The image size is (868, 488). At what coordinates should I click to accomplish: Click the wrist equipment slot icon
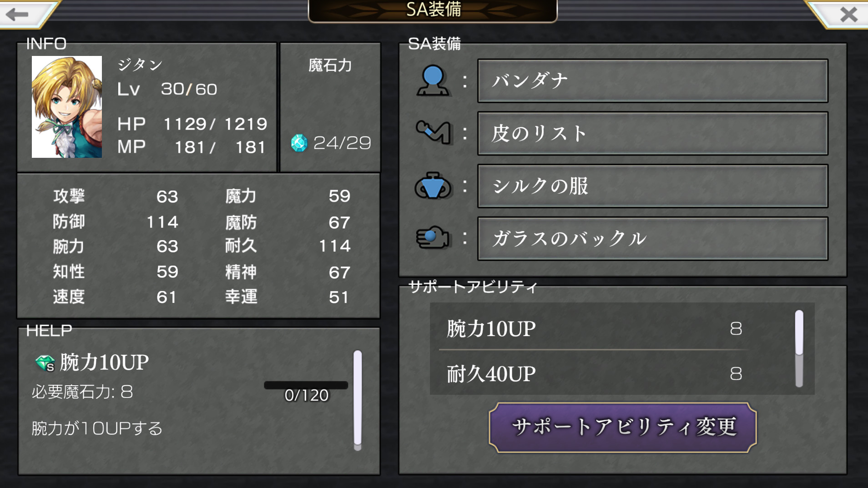[433, 132]
